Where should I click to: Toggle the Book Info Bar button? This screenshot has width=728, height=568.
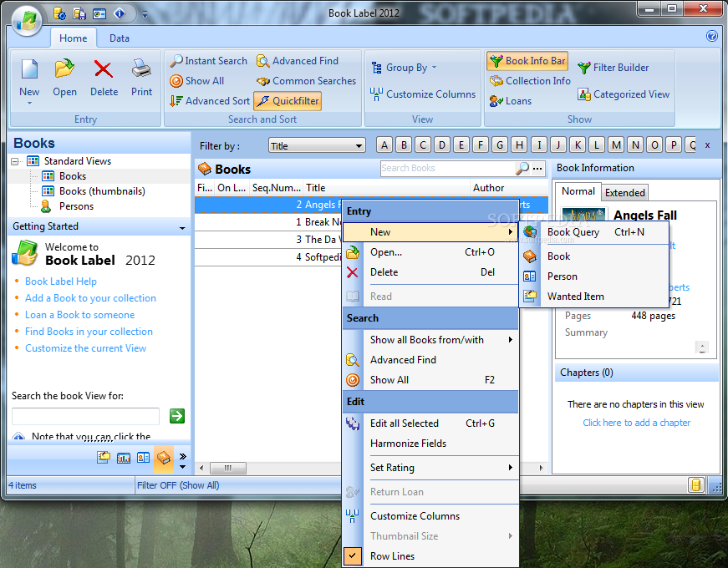click(528, 61)
